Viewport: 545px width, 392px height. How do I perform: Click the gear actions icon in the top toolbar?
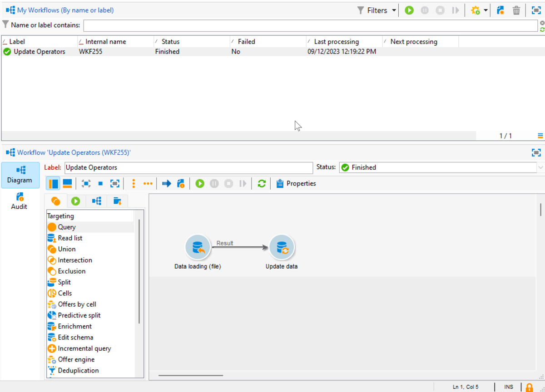point(476,10)
